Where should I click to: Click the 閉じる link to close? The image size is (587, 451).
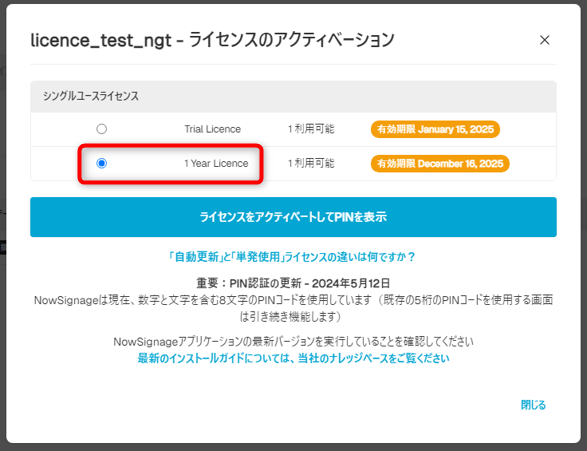click(533, 405)
